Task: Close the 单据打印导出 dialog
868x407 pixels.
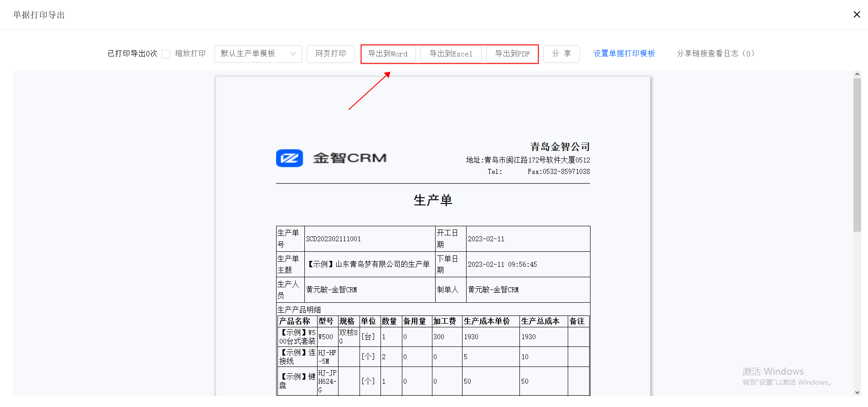Action: tap(857, 15)
